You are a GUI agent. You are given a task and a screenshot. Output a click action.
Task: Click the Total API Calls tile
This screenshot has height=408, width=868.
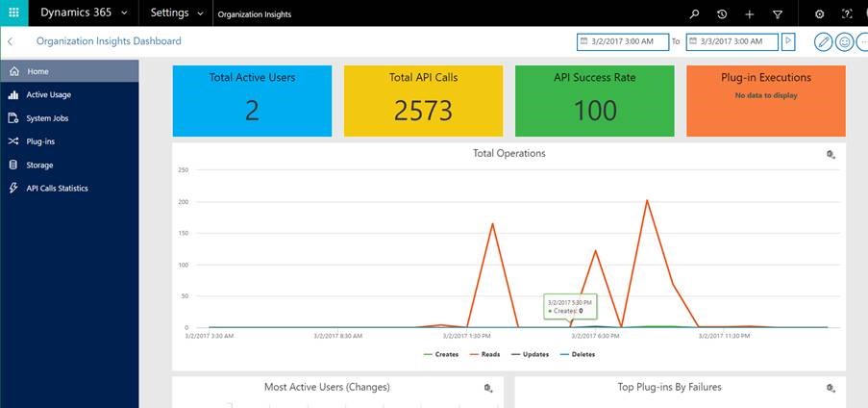[424, 101]
